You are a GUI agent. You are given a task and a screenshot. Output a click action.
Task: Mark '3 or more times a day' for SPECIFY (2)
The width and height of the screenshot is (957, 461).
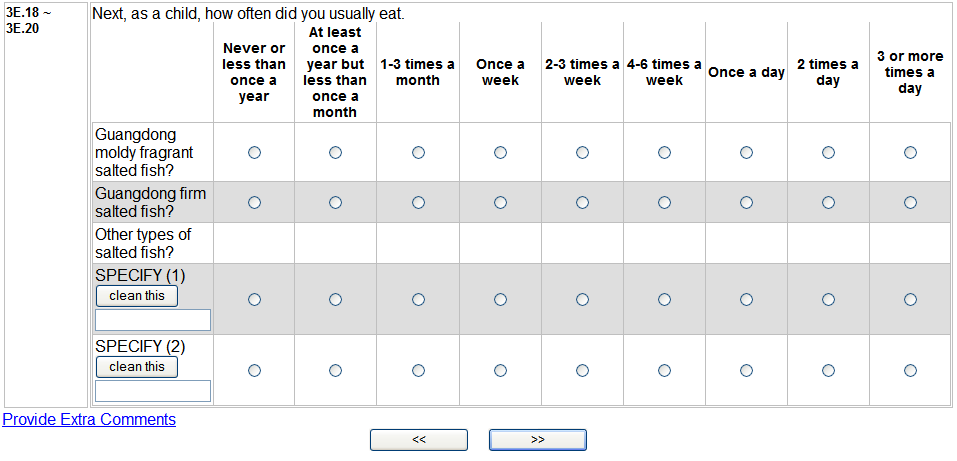(910, 370)
